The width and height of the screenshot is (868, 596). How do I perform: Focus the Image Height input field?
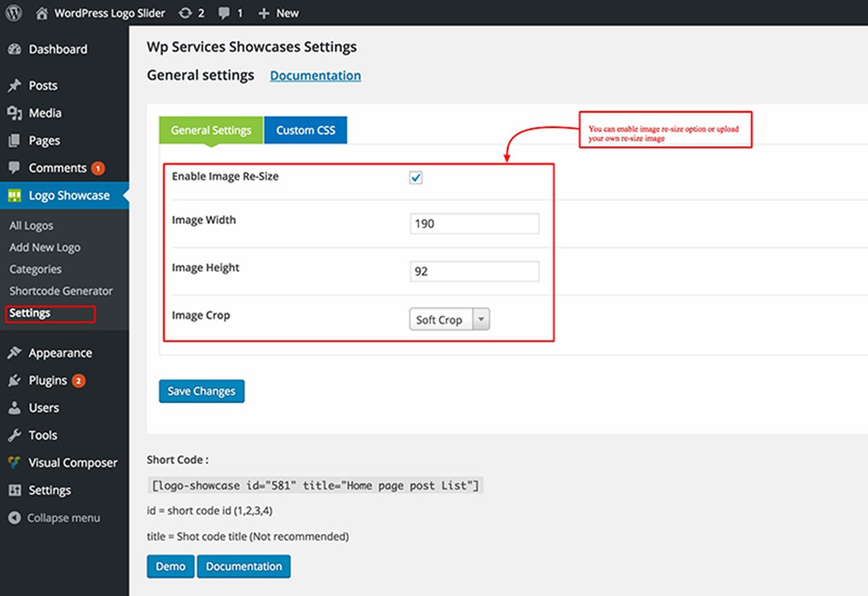[475, 271]
